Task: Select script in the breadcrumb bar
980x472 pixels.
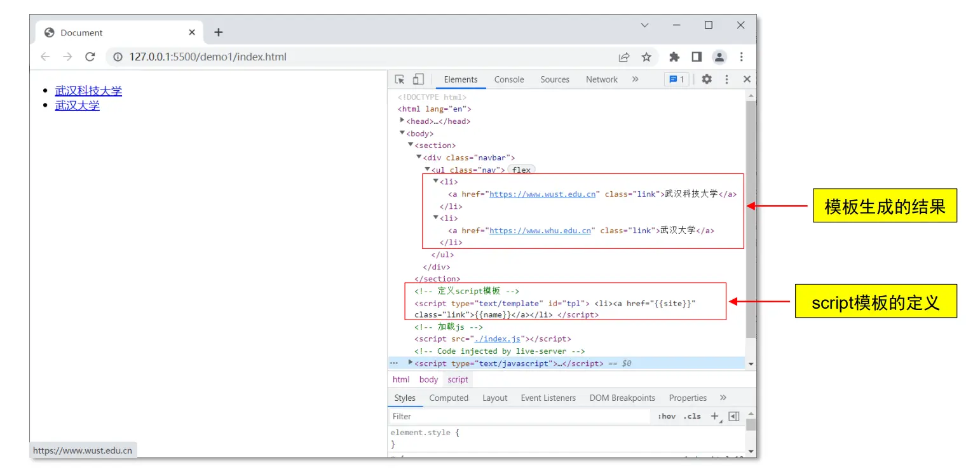Action: pyautogui.click(x=458, y=379)
